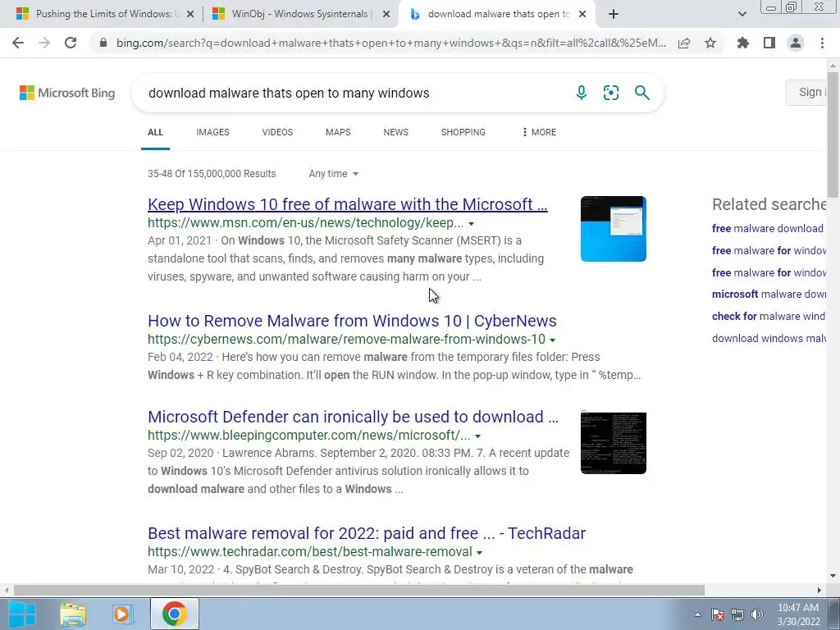Expand the cybernews.com URL dropdown arrow

coord(552,340)
